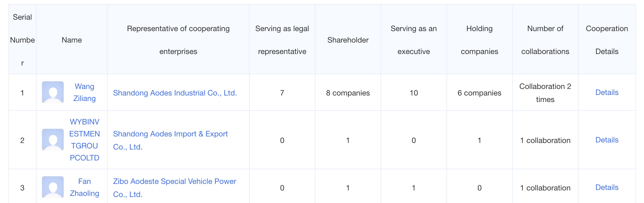Click WYBINVESTMENTGROUPCOLTD avatar icon
The height and width of the screenshot is (203, 644).
53,140
